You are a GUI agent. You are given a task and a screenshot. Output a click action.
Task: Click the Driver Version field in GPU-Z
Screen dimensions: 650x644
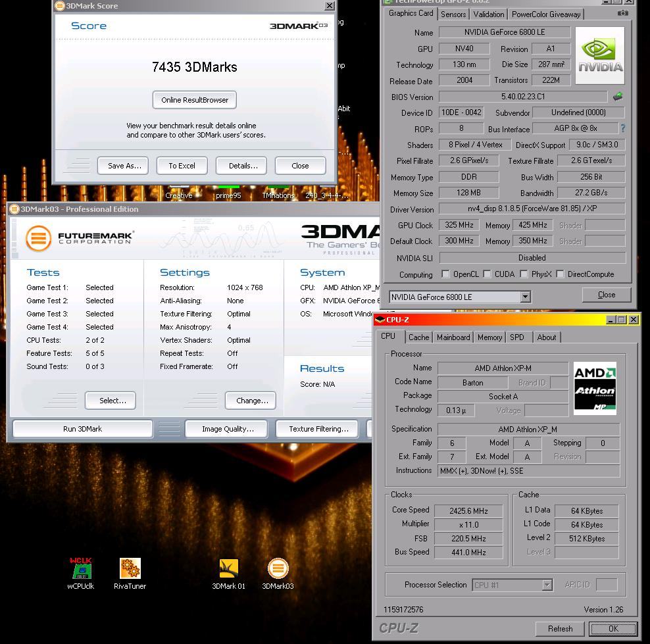(532, 209)
